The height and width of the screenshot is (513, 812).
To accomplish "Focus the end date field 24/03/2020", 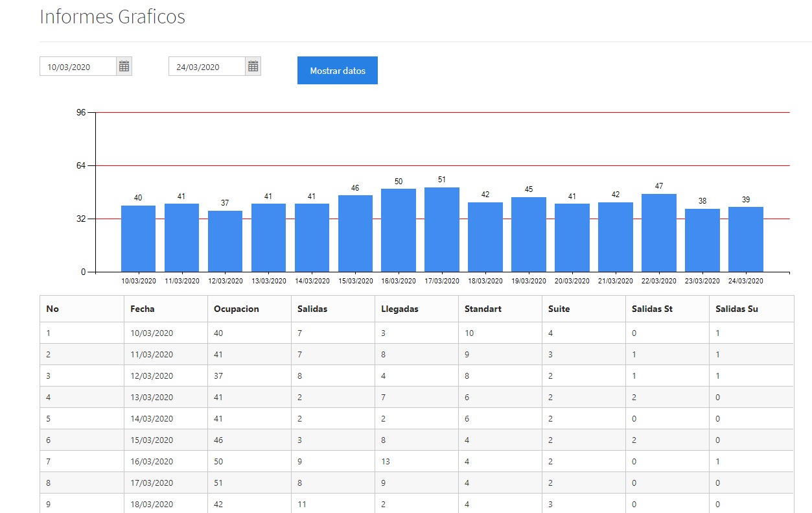I will coord(207,67).
